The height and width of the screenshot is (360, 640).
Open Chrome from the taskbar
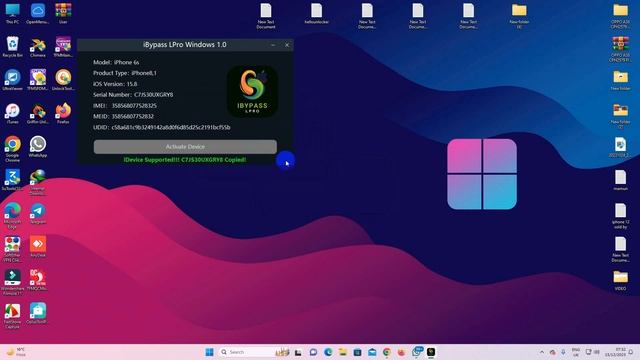[387, 352]
